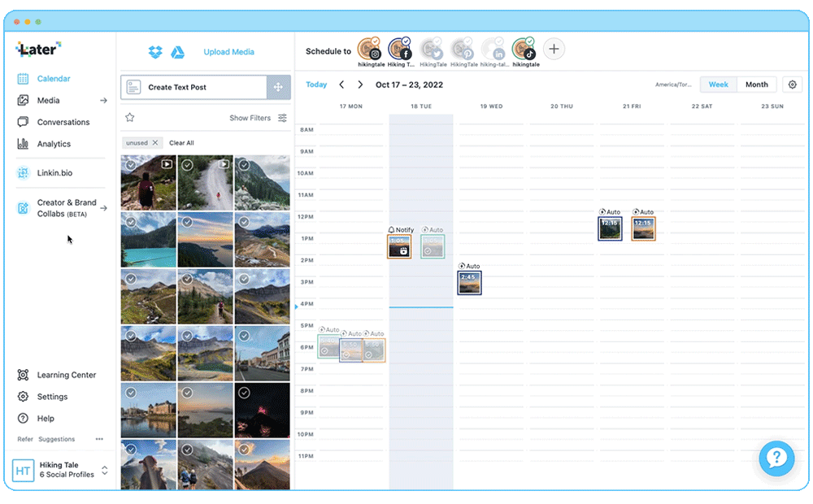The height and width of the screenshot is (504, 813).
Task: Jump to Today in calendar
Action: (x=316, y=85)
